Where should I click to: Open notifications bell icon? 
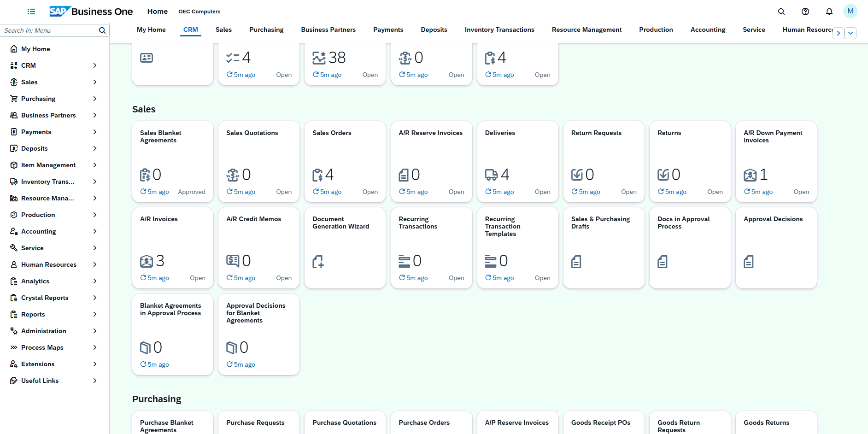click(829, 12)
